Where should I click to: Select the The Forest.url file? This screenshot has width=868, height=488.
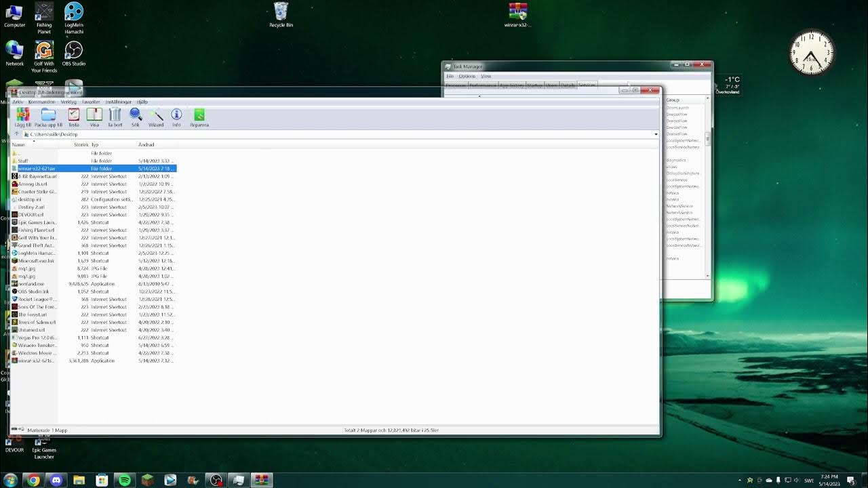94,314
